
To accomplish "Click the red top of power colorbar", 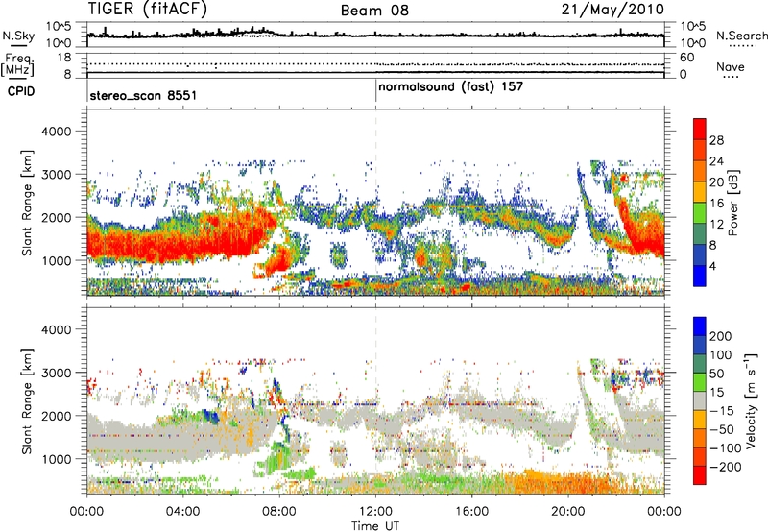I will (700, 128).
